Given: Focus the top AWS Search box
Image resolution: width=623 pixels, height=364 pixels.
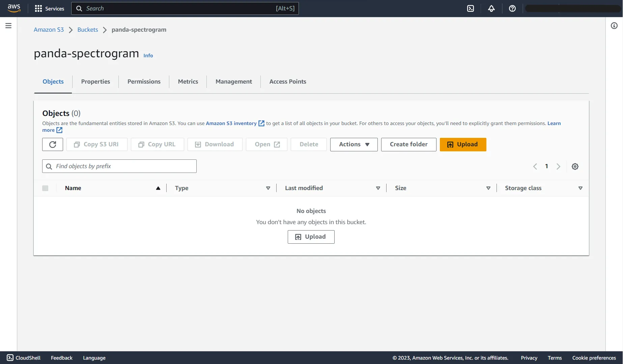Looking at the screenshot, I should point(185,8).
